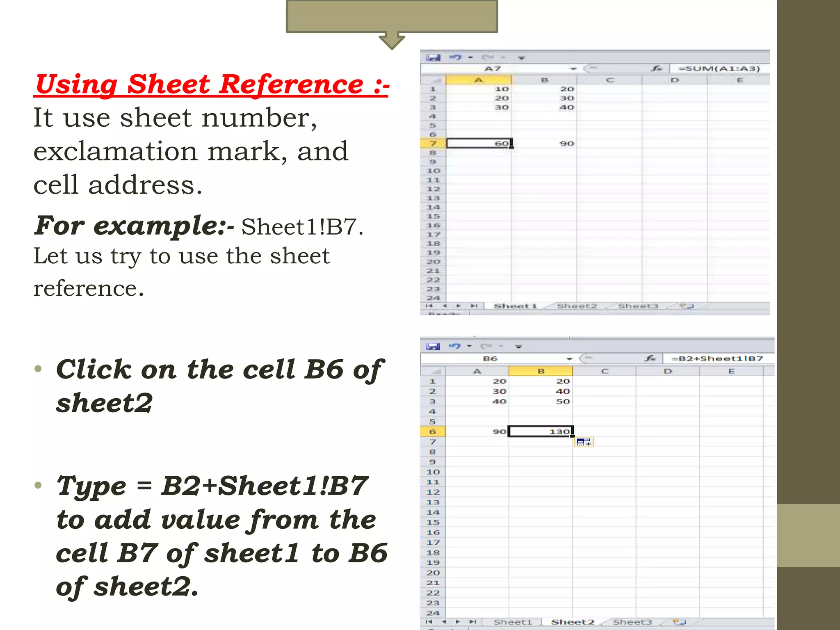Click next-sheet arrow in lower window
This screenshot has width=840, height=630.
pyautogui.click(x=458, y=622)
